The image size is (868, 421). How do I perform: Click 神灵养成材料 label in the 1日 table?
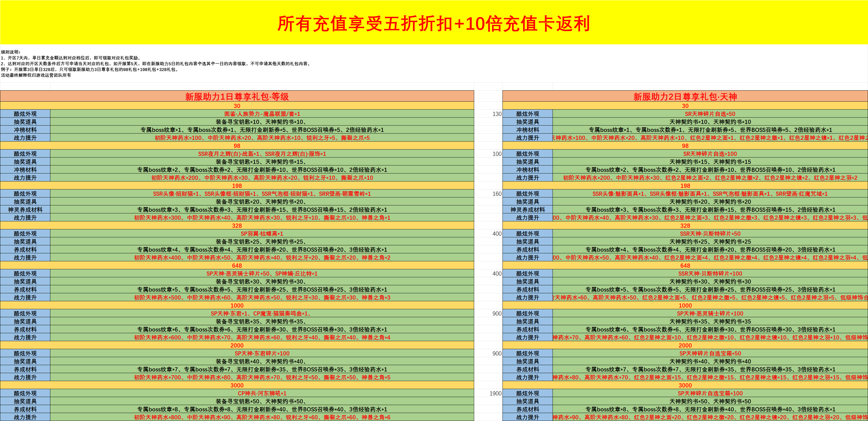click(x=25, y=210)
